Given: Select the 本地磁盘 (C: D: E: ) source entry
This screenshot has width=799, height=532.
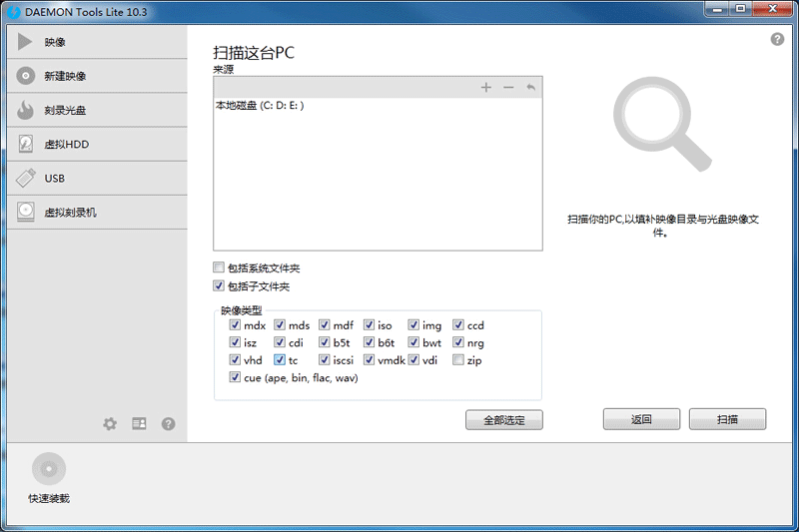Looking at the screenshot, I should click(378, 106).
